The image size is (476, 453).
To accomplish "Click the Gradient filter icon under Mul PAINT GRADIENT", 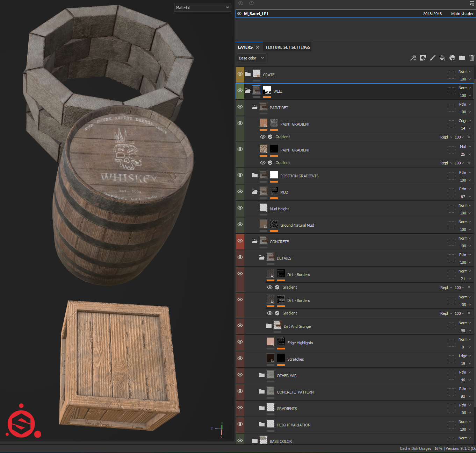I will 270,163.
